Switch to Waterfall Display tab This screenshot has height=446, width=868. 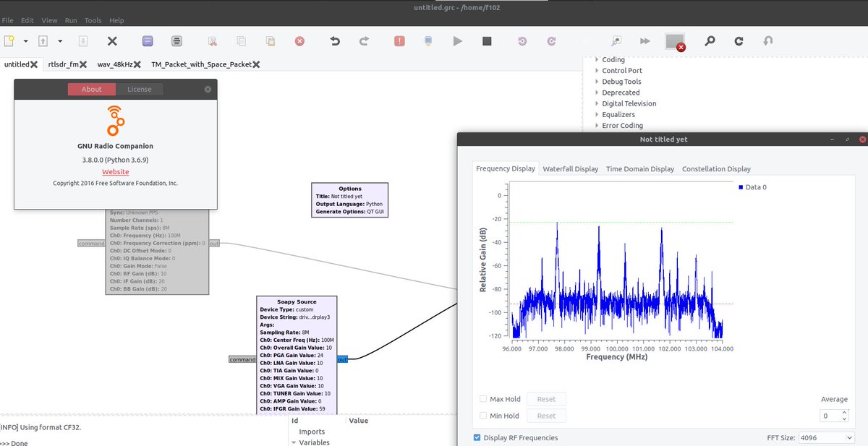pyautogui.click(x=571, y=168)
